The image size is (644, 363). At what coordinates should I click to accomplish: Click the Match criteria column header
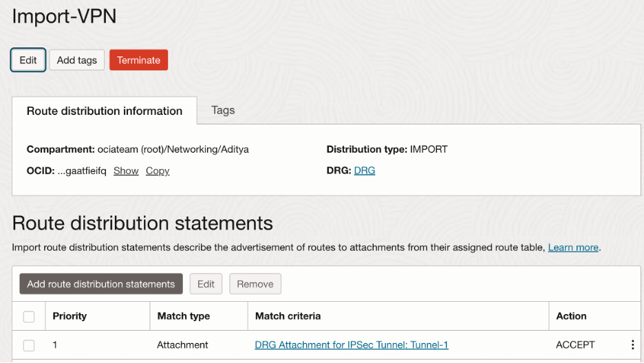(288, 316)
